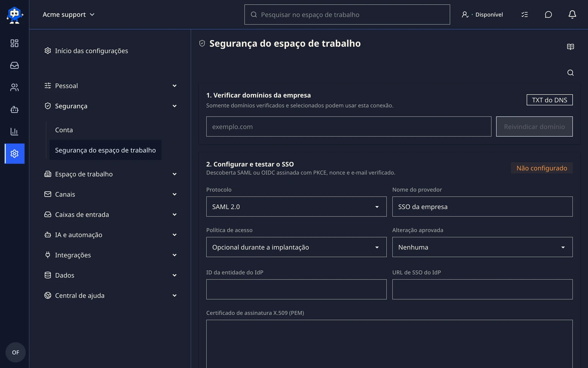Click the ID da entidade do IdP field
The image size is (588, 368).
tap(296, 289)
